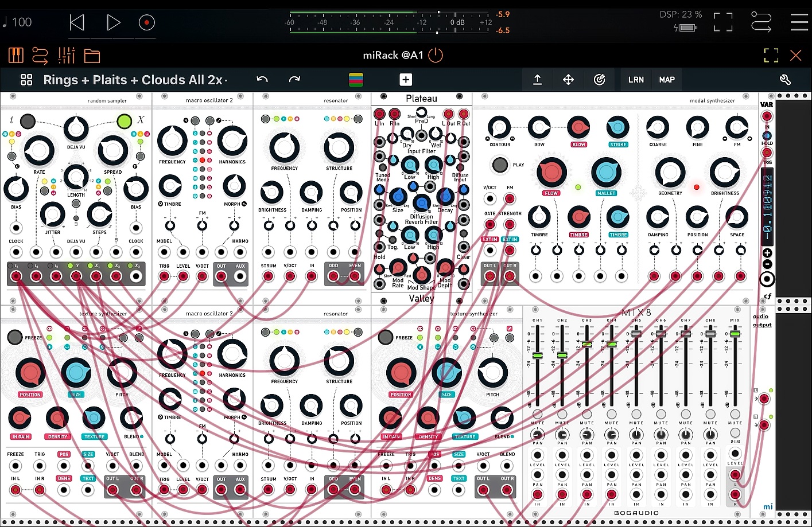This screenshot has height=527, width=812.
Task: Click the red FLOW knob
Action: click(551, 172)
